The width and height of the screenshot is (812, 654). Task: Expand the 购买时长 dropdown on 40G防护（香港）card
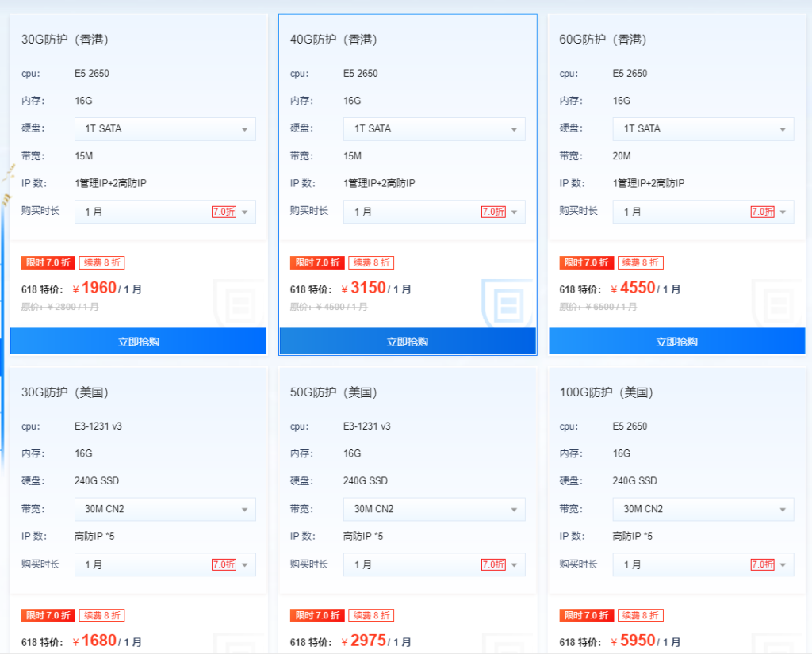point(434,212)
